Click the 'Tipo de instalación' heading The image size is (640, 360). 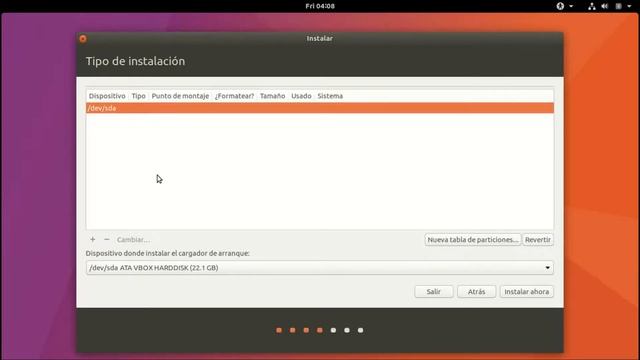coord(135,61)
